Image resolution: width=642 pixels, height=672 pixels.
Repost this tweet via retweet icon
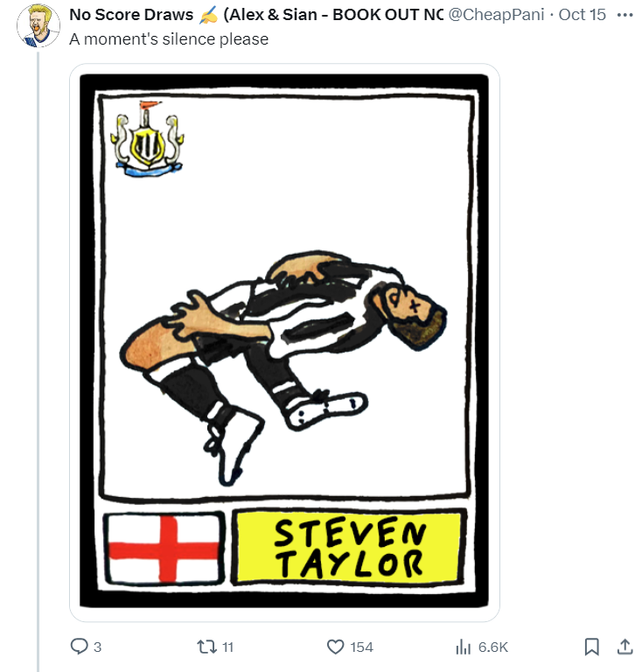pyautogui.click(x=206, y=647)
